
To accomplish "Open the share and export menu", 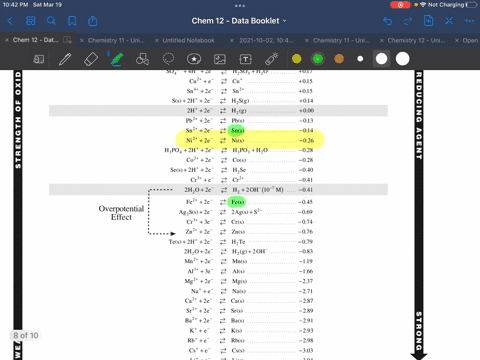I will point(93,21).
